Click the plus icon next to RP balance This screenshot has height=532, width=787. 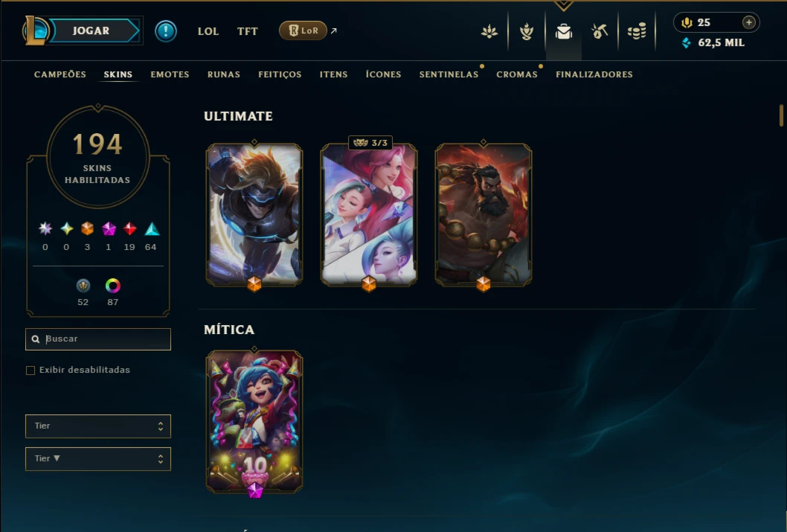pos(748,22)
